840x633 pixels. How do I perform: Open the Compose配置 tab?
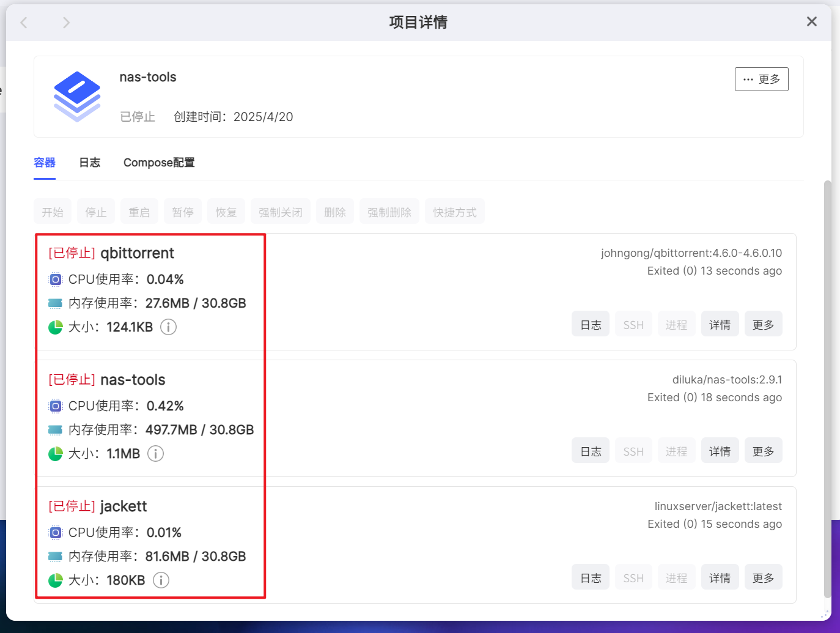159,163
